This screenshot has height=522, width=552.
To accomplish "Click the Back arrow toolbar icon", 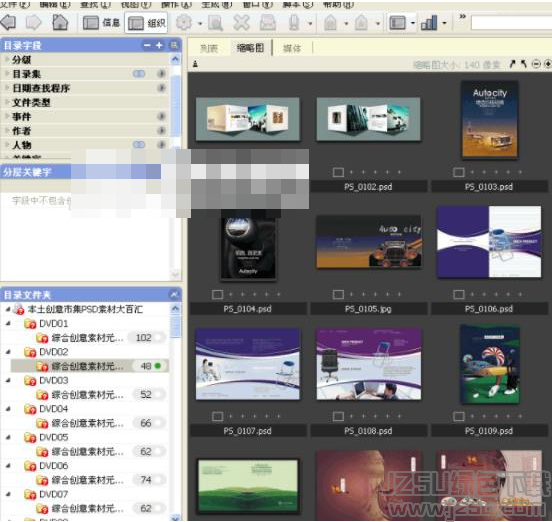I will pos(8,23).
